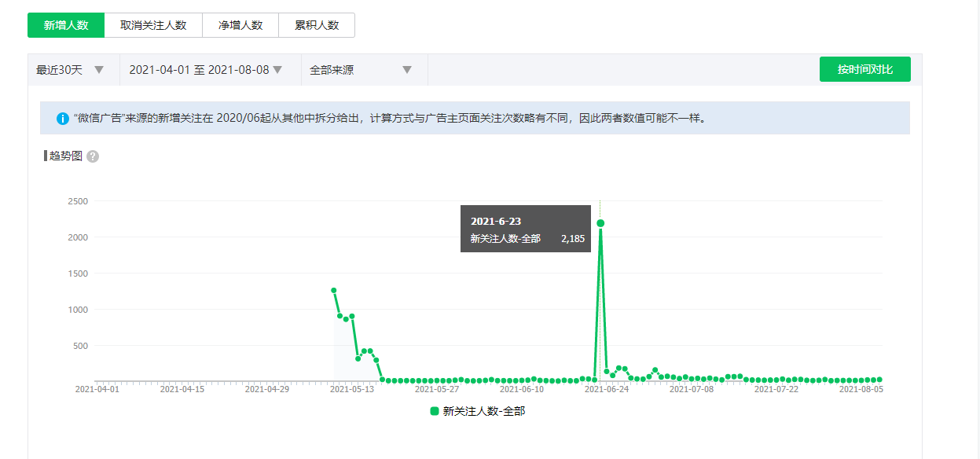The width and height of the screenshot is (980, 459).
Task: Click the question mark help icon beside 趋势图
Action: point(93,156)
